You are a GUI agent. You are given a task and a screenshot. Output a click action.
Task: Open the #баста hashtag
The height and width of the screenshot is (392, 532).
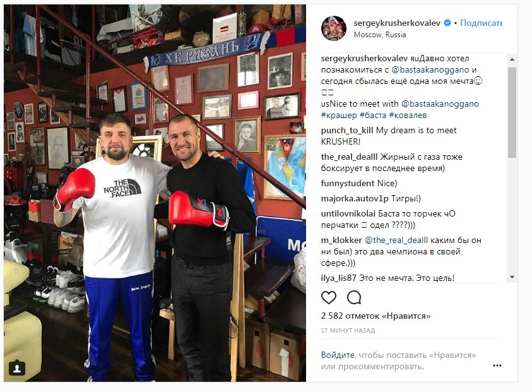[x=373, y=115]
